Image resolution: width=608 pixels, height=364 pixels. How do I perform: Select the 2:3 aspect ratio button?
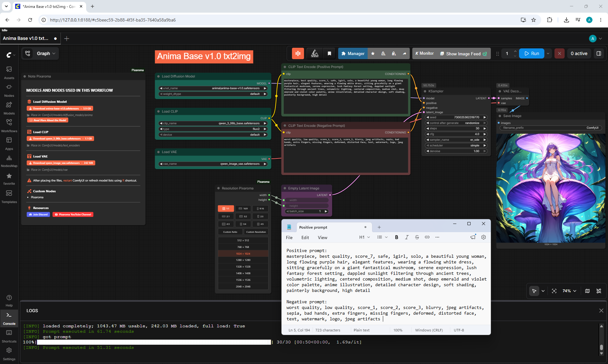coord(260,216)
